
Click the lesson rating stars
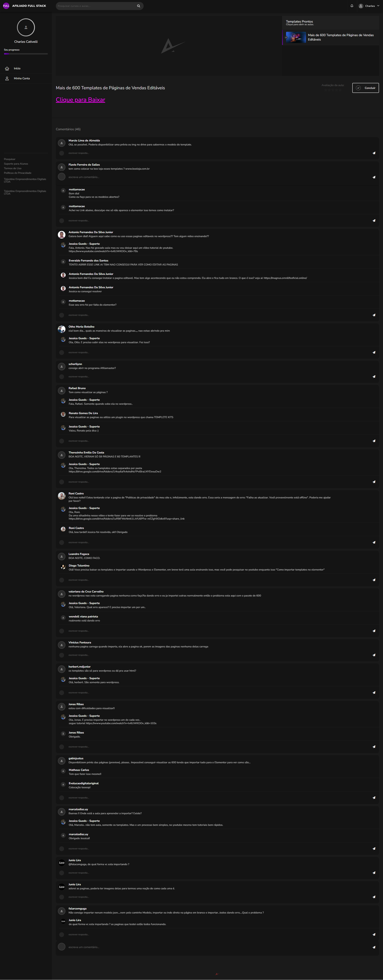[333, 90]
